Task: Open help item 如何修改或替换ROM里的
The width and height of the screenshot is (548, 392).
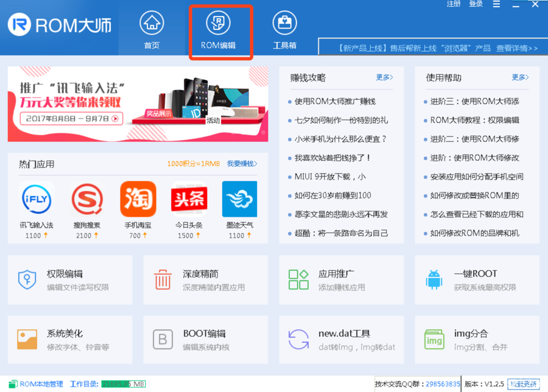Action: point(474,195)
